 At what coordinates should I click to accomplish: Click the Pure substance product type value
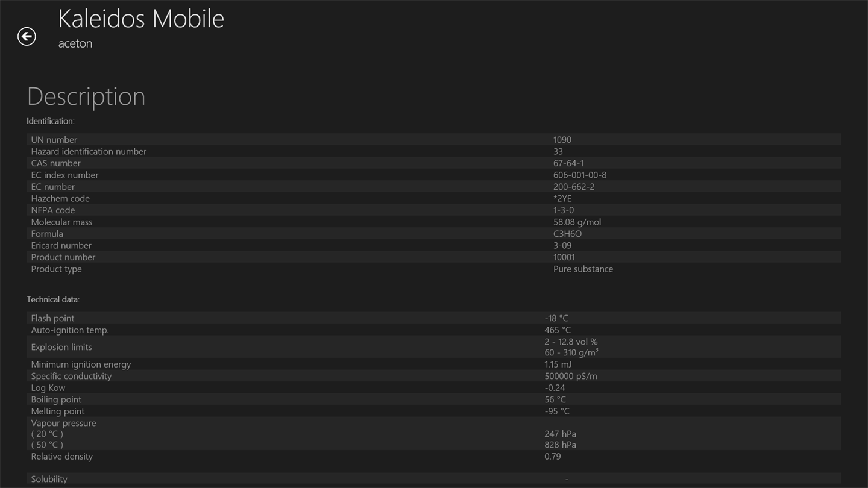point(583,269)
